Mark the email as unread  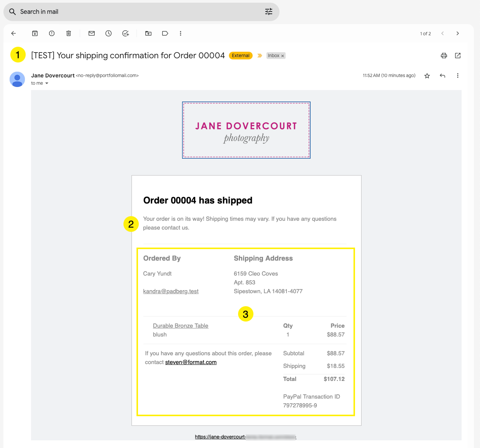[92, 33]
